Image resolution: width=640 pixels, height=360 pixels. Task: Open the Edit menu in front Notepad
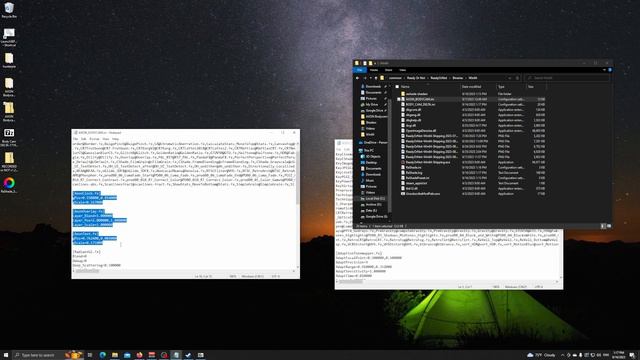coord(84,139)
